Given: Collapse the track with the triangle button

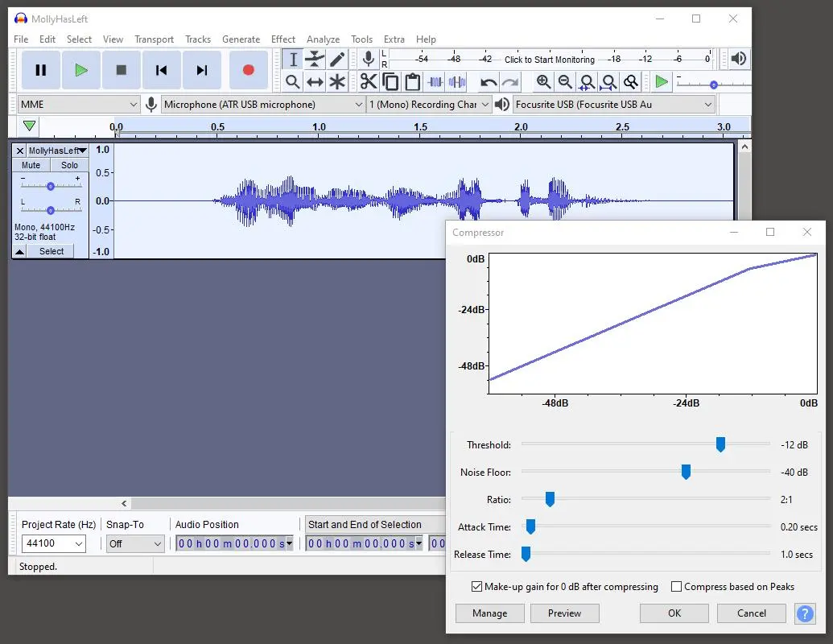Looking at the screenshot, I should tap(19, 251).
